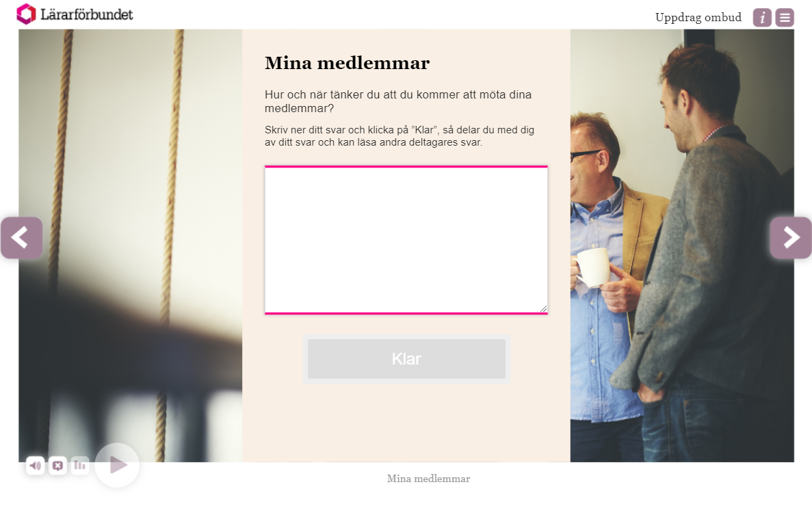The height and width of the screenshot is (517, 812).
Task: Start playback with the round play button
Action: 117,465
